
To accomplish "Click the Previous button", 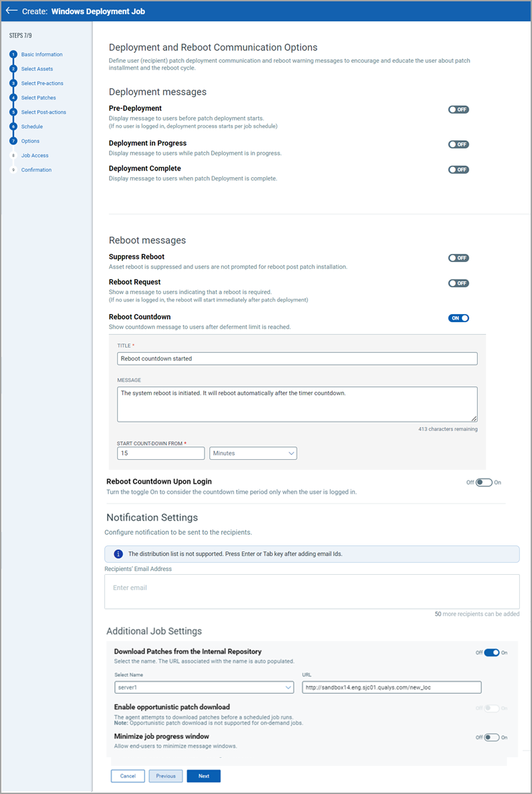I will point(166,776).
